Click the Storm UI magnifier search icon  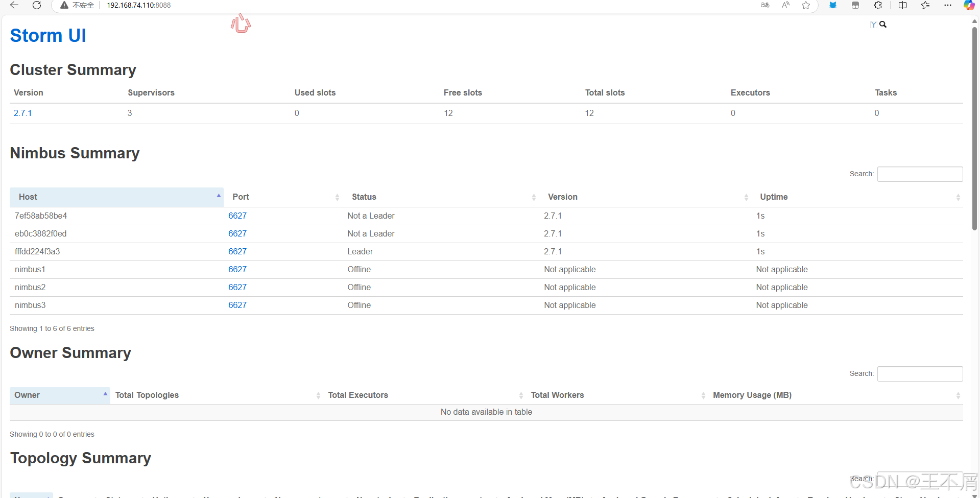pos(883,25)
